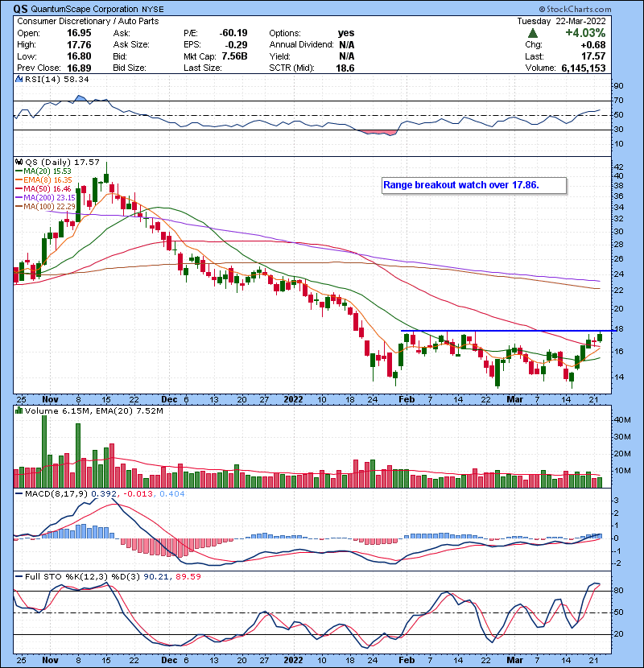Click the P/E value -60.19
644x668 pixels.
pos(233,33)
